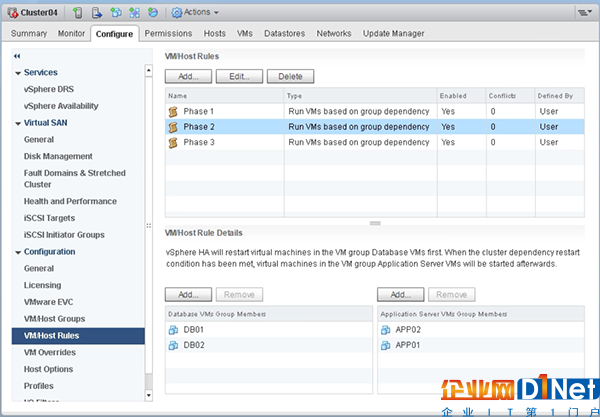
Task: Add a member to Database VMs group
Action: click(x=188, y=295)
